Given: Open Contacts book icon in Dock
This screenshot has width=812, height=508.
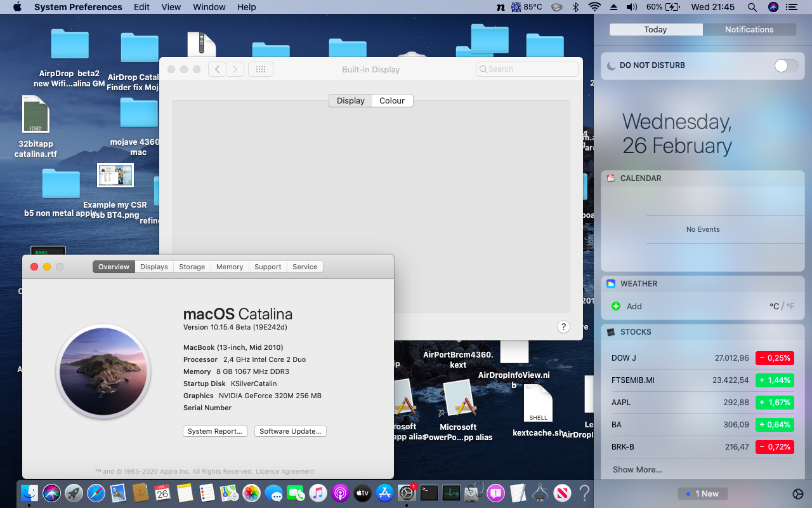Looking at the screenshot, I should (x=140, y=492).
